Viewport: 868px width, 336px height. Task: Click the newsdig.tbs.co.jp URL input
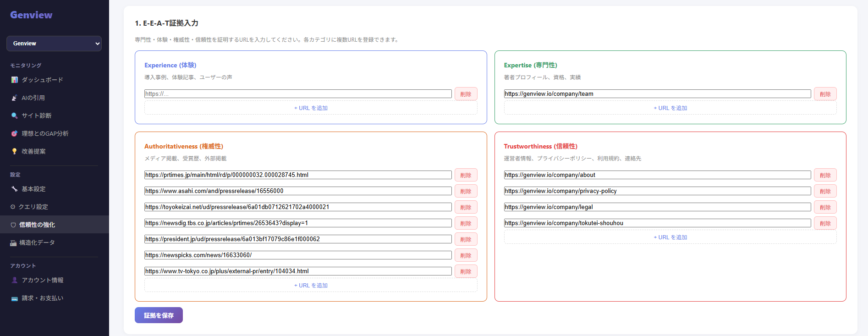tap(298, 223)
